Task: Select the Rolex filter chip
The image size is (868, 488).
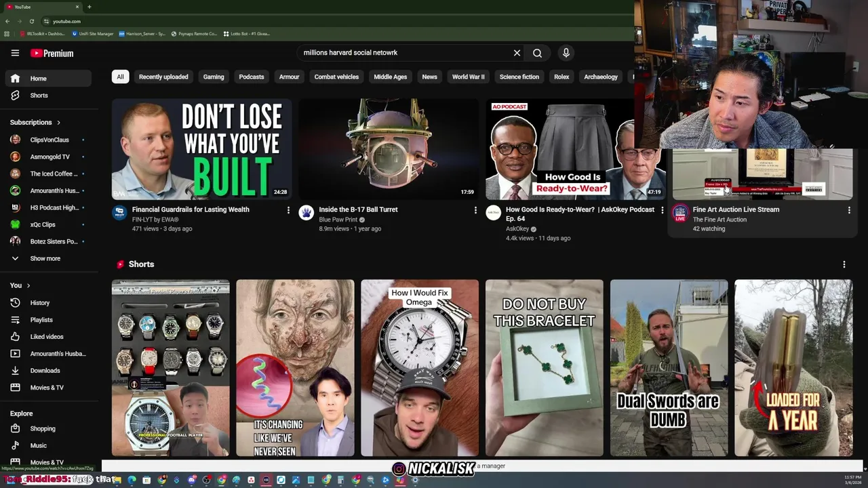Action: (x=561, y=77)
